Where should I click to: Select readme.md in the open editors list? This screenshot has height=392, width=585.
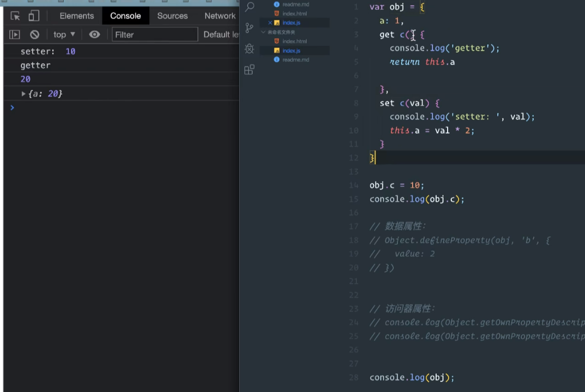[x=296, y=5]
